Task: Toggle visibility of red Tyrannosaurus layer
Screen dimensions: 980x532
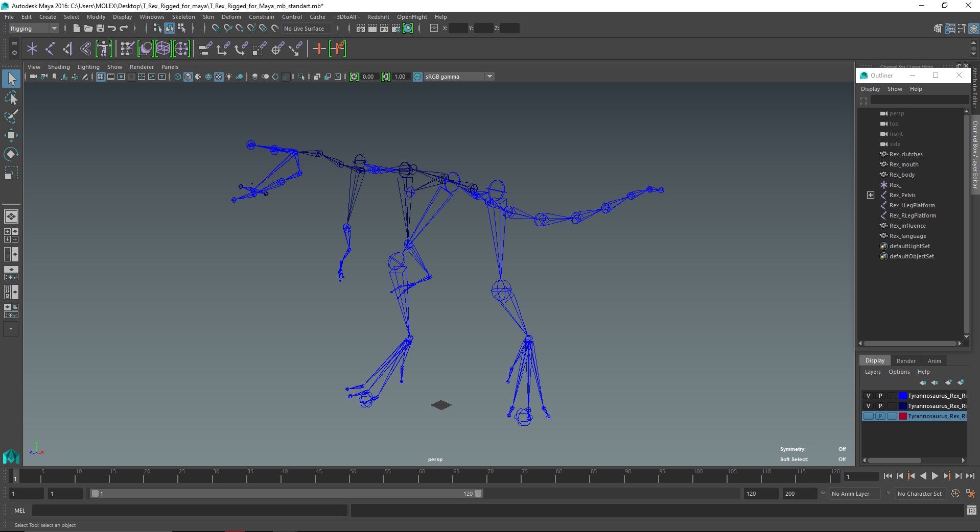Action: tap(868, 416)
